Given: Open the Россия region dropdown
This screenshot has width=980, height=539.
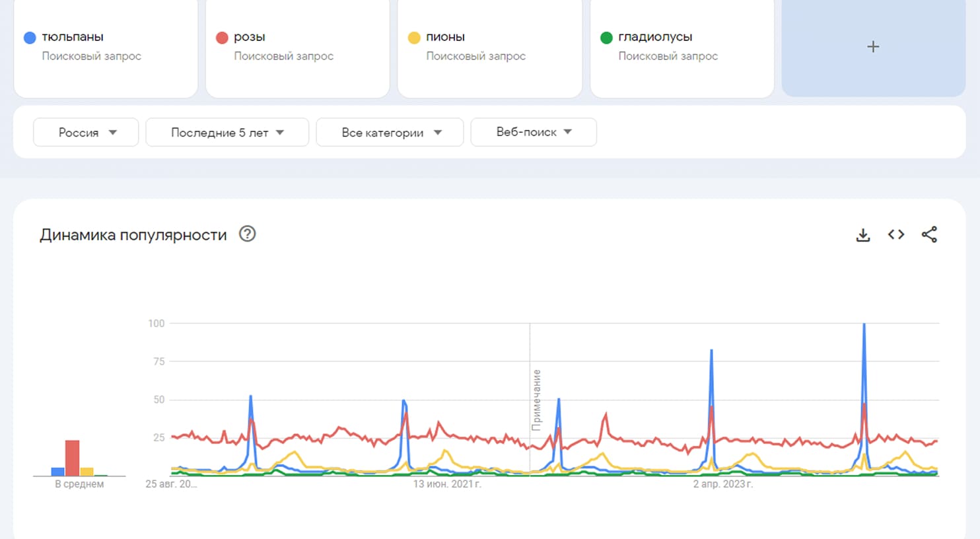Looking at the screenshot, I should coord(86,132).
